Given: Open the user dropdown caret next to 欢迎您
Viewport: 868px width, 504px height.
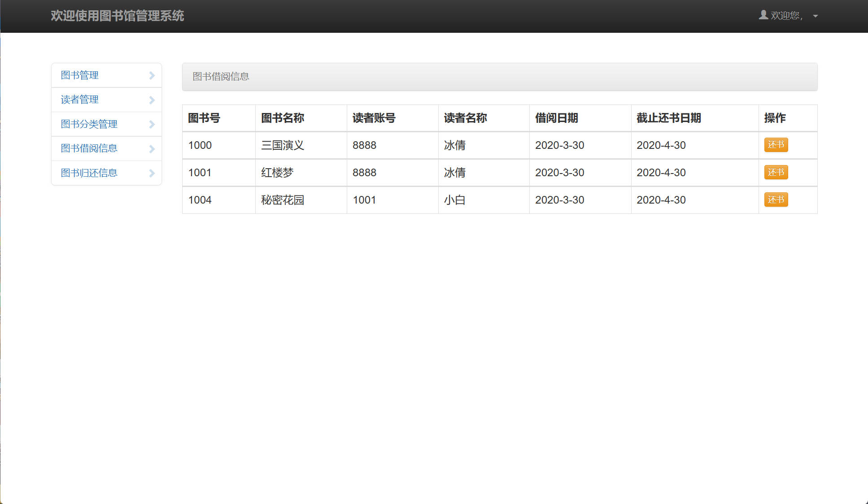Looking at the screenshot, I should 815,16.
